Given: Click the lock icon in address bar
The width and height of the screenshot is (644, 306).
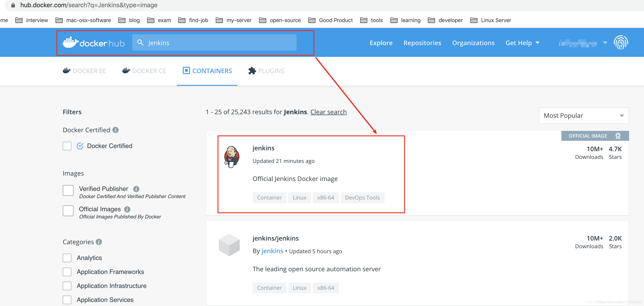Looking at the screenshot, I should (x=13, y=5).
